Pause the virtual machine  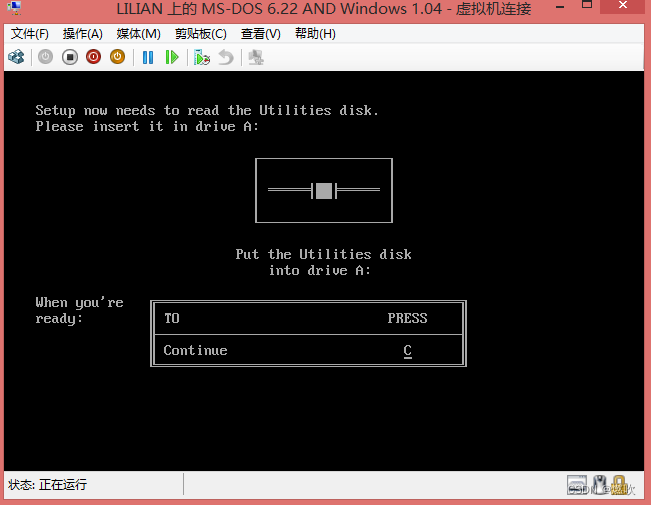pos(148,57)
